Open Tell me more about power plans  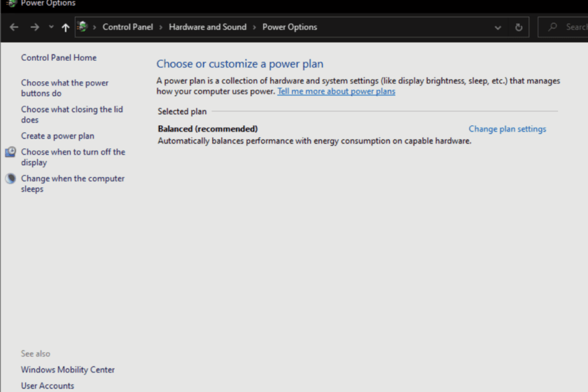click(336, 91)
